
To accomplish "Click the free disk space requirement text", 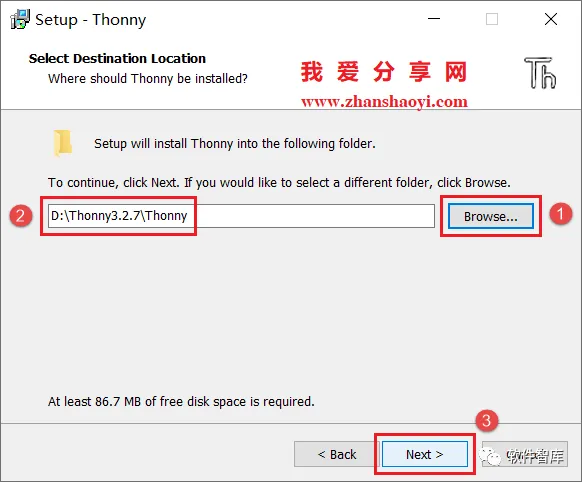I will tap(181, 401).
